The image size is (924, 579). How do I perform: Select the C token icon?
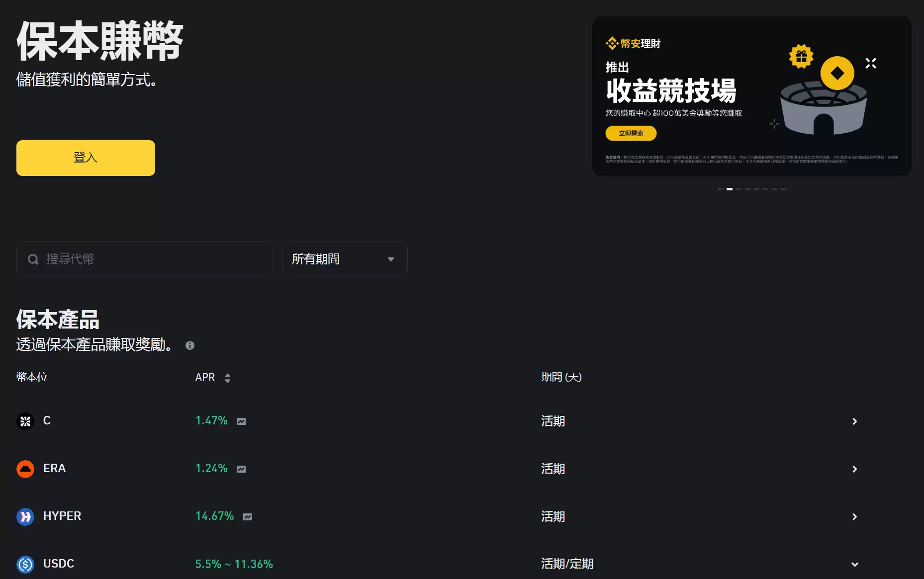[25, 421]
